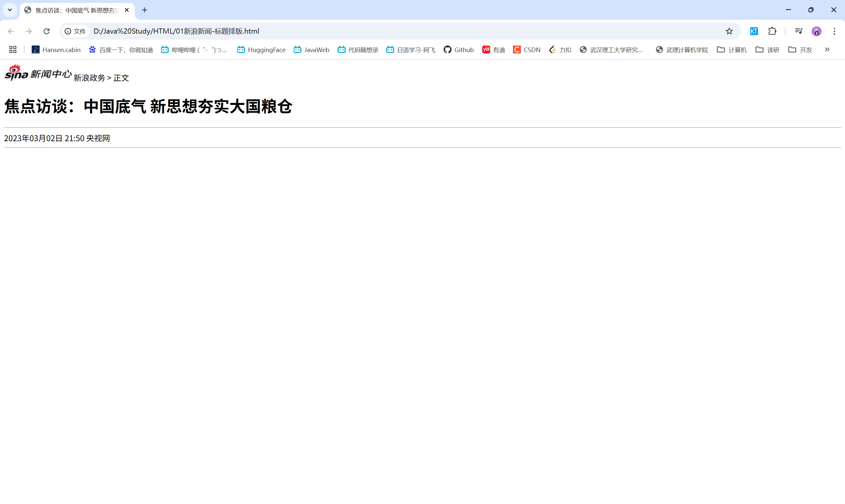Click inside the address bar

306,31
